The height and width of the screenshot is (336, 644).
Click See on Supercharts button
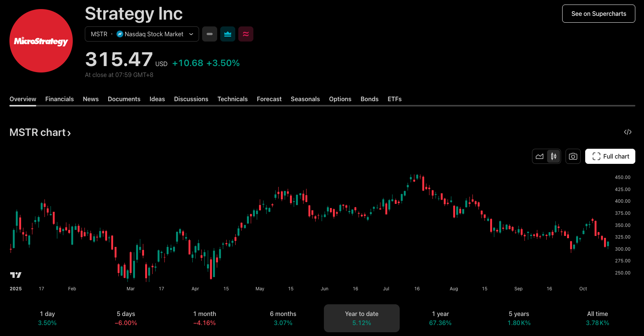598,14
